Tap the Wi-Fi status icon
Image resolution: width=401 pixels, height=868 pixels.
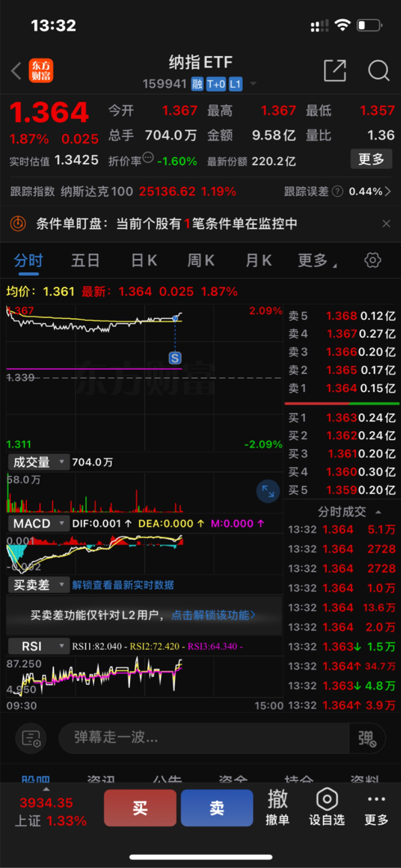click(x=342, y=25)
